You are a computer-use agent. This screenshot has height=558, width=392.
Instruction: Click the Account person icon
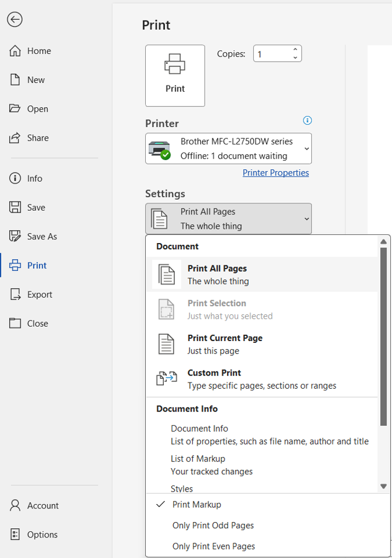15,505
